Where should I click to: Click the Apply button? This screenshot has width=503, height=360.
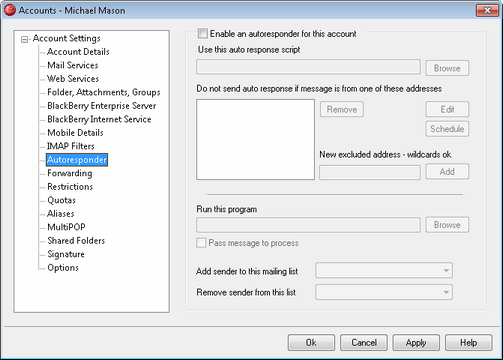416,343
